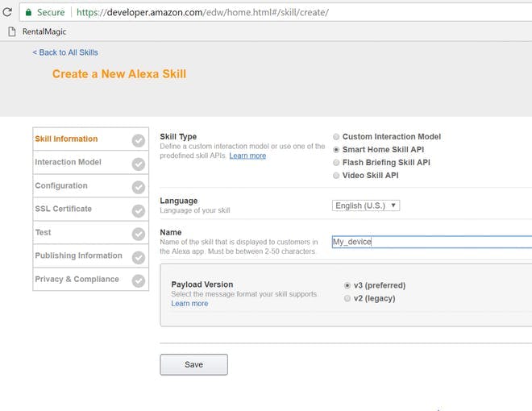Open the SSL Certificate tab
This screenshot has width=532, height=411.
click(x=90, y=210)
